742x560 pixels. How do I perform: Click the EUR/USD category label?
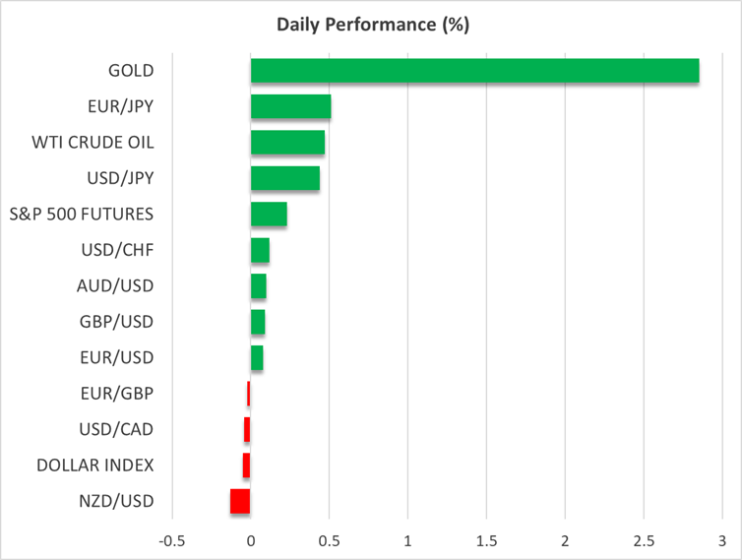tap(115, 357)
